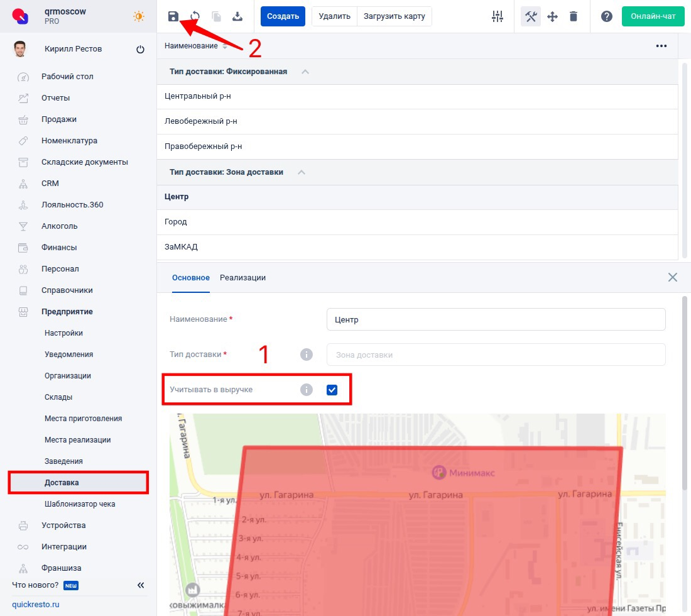
Task: Click the Наименование input field
Action: click(496, 319)
